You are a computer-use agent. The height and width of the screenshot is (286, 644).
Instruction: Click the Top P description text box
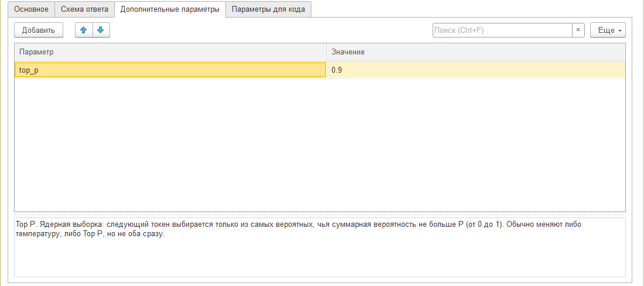[320, 247]
